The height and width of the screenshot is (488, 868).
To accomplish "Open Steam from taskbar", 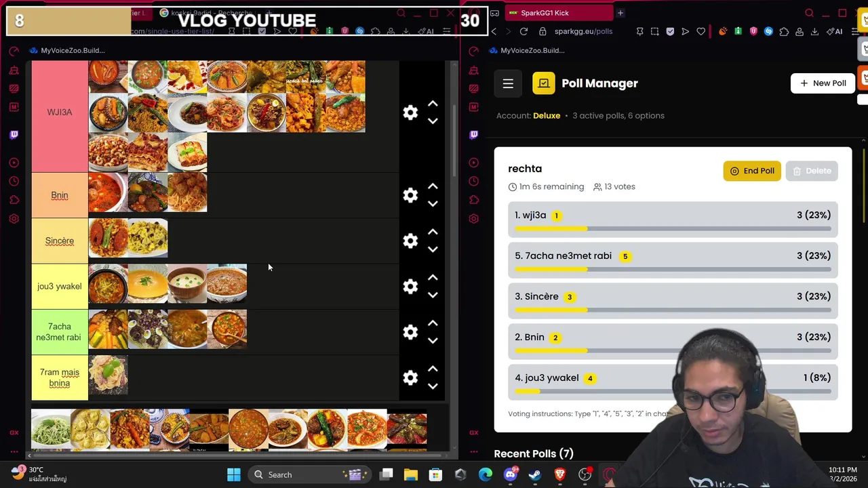I will (x=535, y=474).
